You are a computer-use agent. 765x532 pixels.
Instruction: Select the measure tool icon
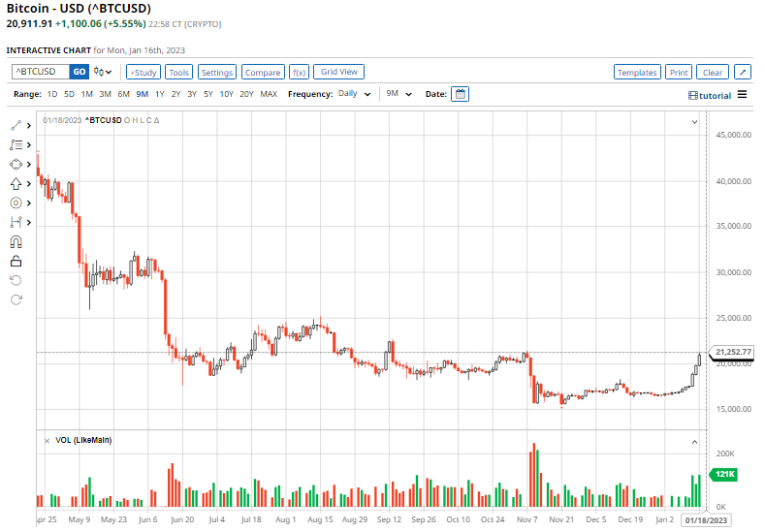tap(16, 222)
